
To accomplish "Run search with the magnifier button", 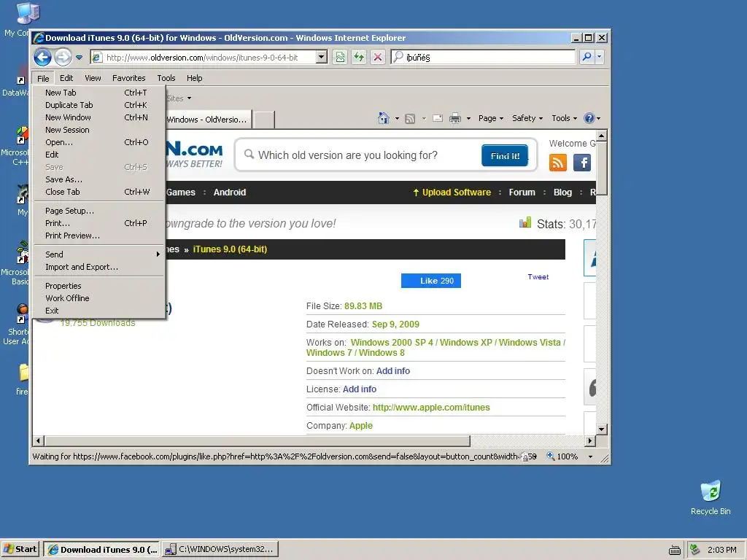I will (x=587, y=57).
